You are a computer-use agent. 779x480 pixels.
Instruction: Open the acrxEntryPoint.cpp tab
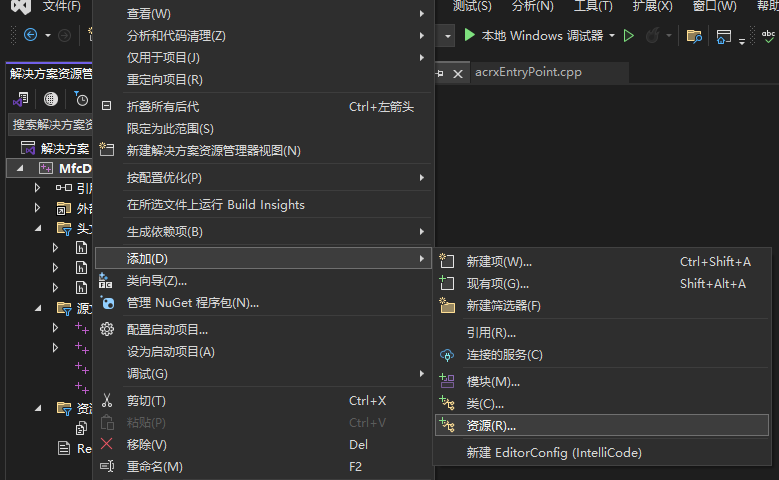528,72
